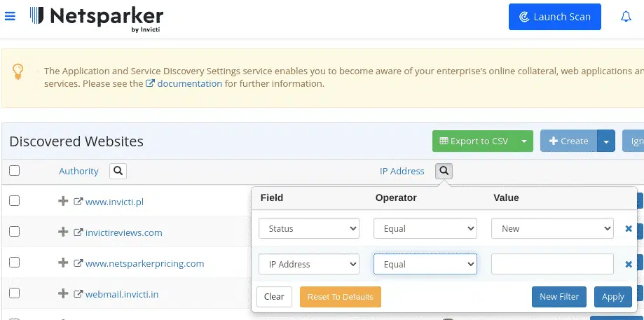This screenshot has height=320, width=644.
Task: Open the Status field dropdown
Action: pyautogui.click(x=309, y=228)
